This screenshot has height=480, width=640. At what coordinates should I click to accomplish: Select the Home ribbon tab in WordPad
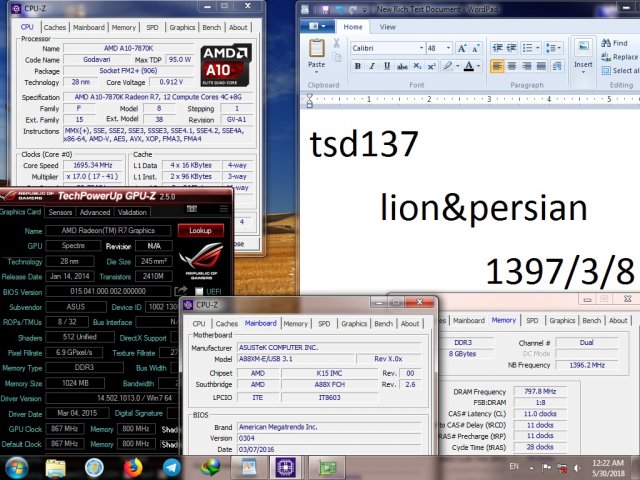point(353,27)
